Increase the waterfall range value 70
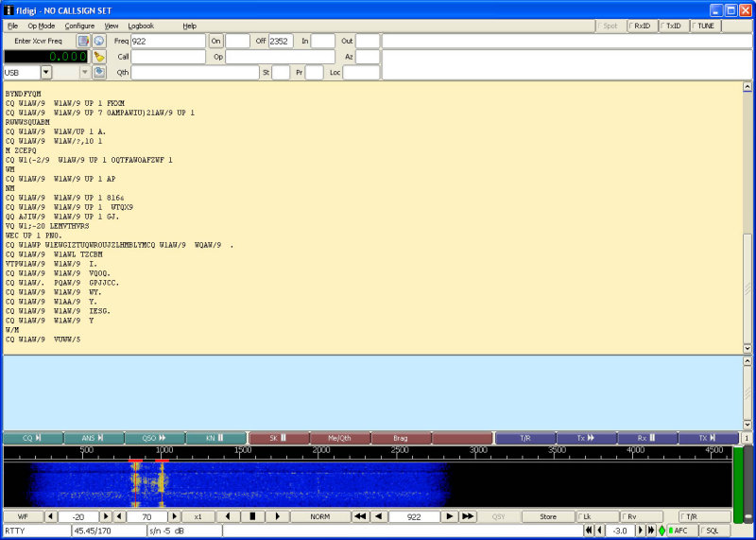This screenshot has height=540, width=756. coord(175,517)
